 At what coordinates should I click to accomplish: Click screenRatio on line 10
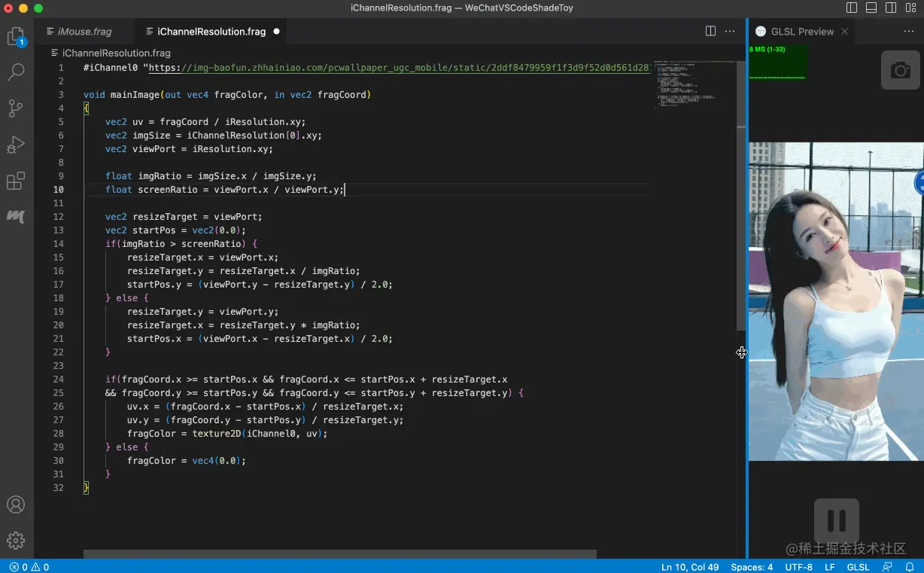pyautogui.click(x=168, y=190)
